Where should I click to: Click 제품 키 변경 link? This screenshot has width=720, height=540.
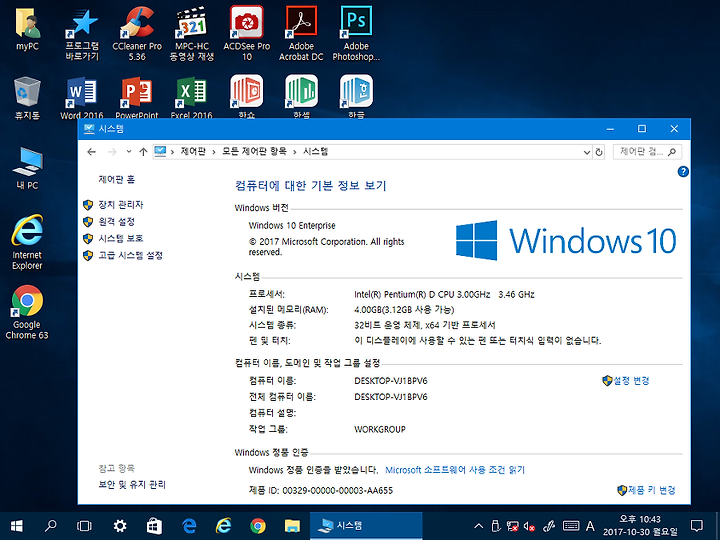pyautogui.click(x=651, y=490)
